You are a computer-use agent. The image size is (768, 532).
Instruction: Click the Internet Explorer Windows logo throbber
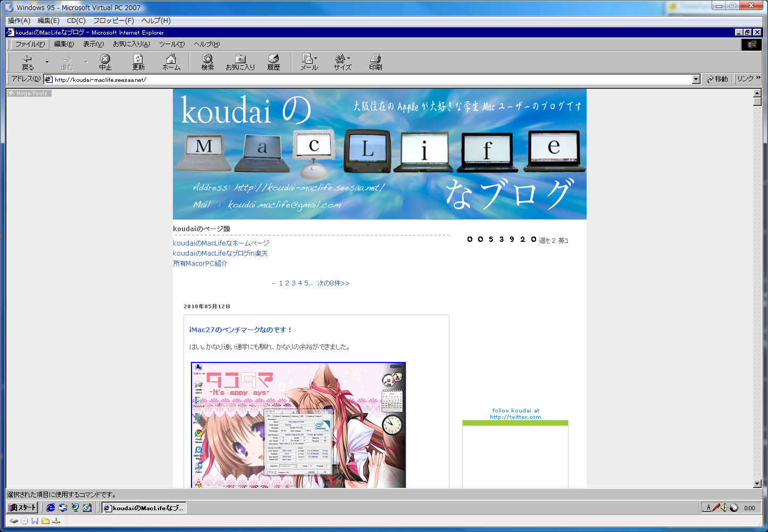752,45
